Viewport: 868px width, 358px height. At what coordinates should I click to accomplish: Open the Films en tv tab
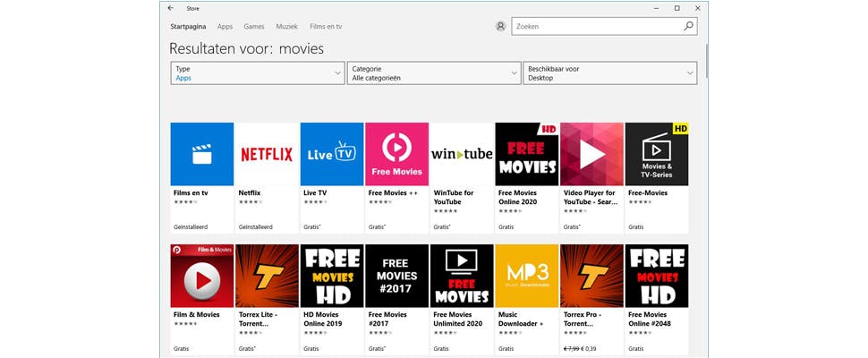point(326,27)
